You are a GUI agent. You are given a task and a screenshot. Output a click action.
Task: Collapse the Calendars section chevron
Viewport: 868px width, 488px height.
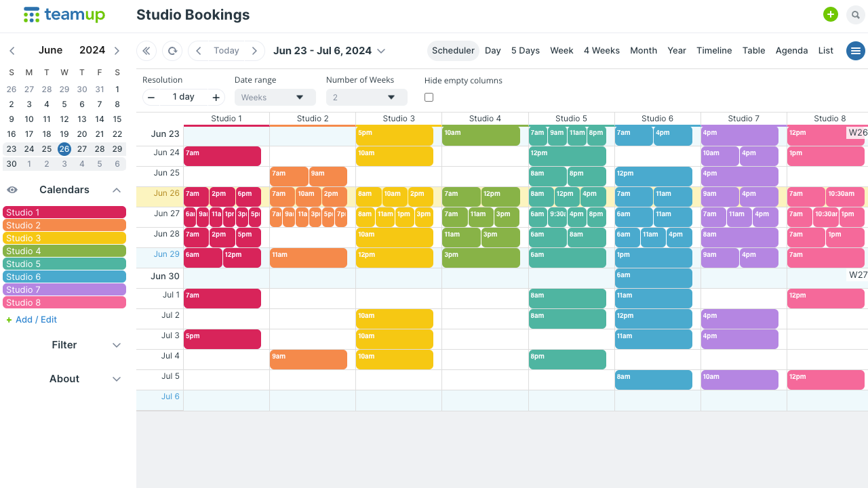point(117,190)
